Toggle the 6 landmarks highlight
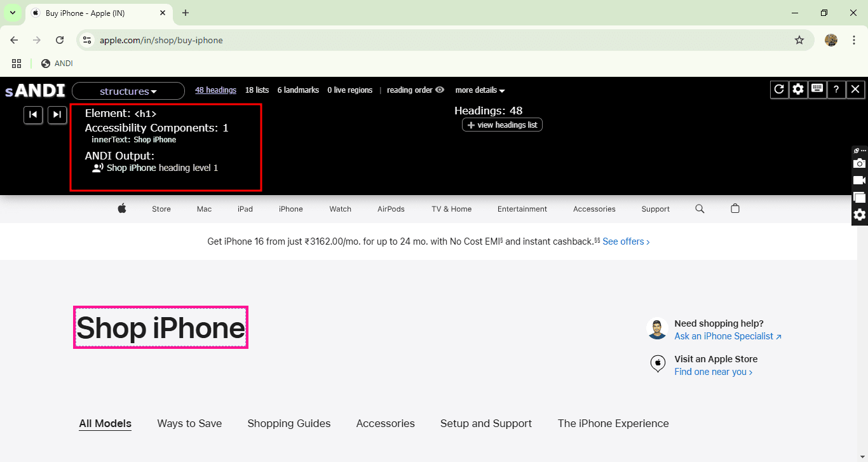 298,90
